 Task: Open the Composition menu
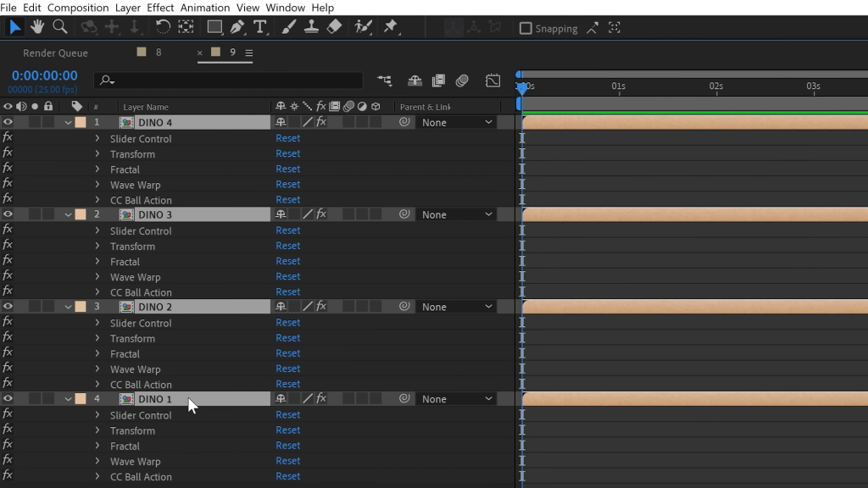[x=78, y=8]
